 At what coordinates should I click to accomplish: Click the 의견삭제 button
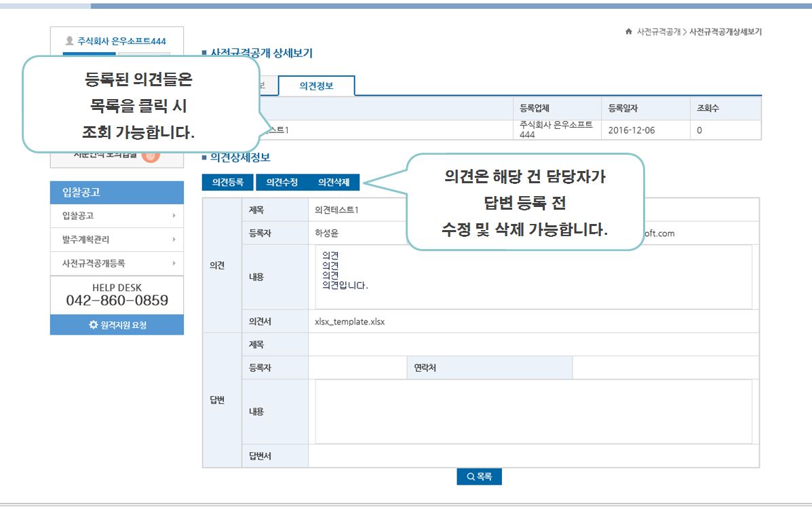coord(334,182)
